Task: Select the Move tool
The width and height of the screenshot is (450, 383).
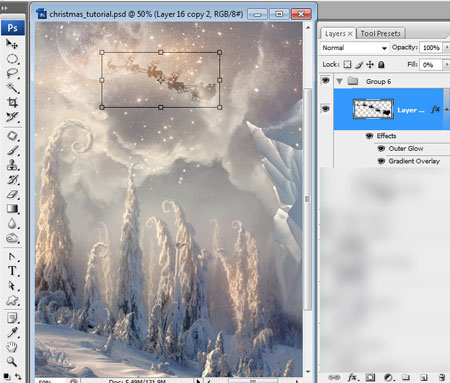Action: point(12,44)
